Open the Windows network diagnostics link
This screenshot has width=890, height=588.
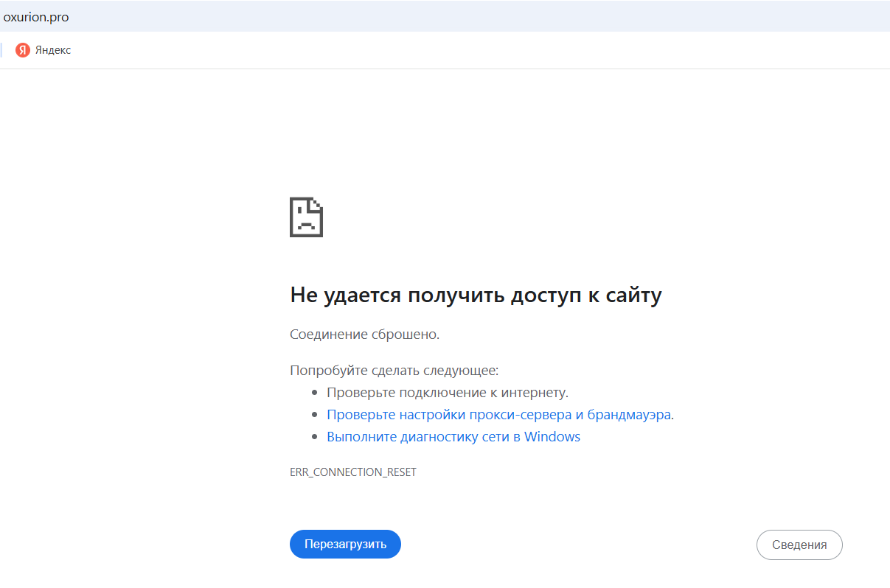coord(454,436)
